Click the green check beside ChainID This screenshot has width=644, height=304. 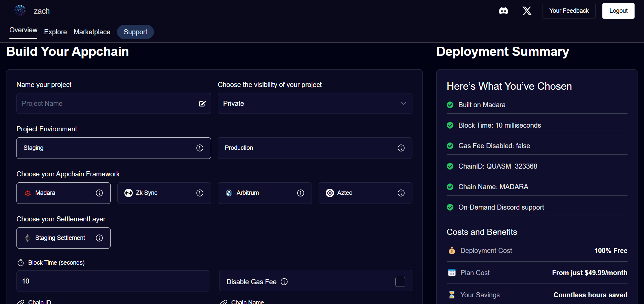[450, 166]
